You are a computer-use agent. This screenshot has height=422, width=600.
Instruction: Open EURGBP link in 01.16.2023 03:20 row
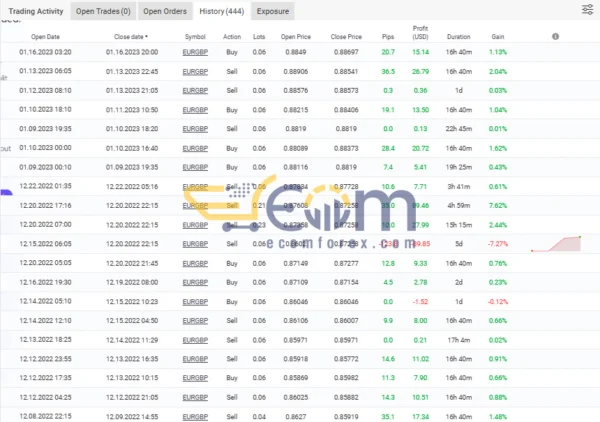pyautogui.click(x=195, y=52)
